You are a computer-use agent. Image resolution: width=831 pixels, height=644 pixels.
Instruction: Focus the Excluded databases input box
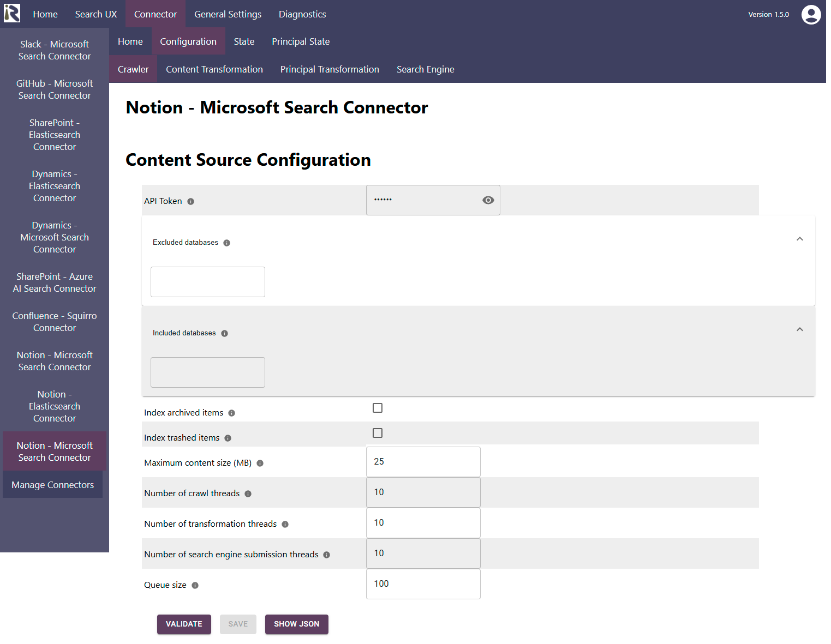pos(208,282)
